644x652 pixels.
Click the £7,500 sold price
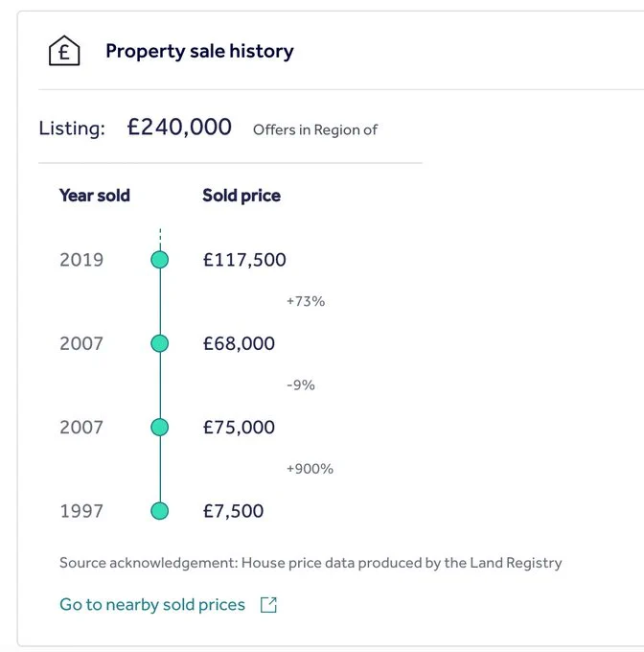pos(233,511)
